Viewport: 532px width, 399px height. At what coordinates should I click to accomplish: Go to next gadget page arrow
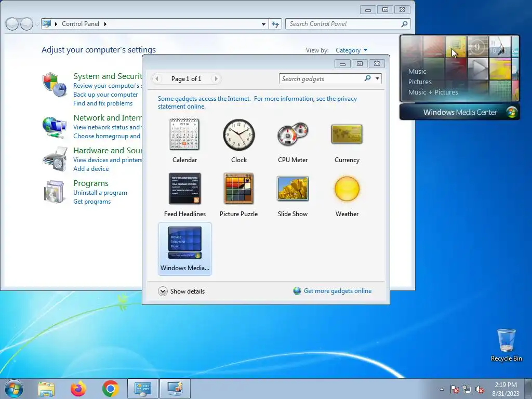click(x=216, y=79)
